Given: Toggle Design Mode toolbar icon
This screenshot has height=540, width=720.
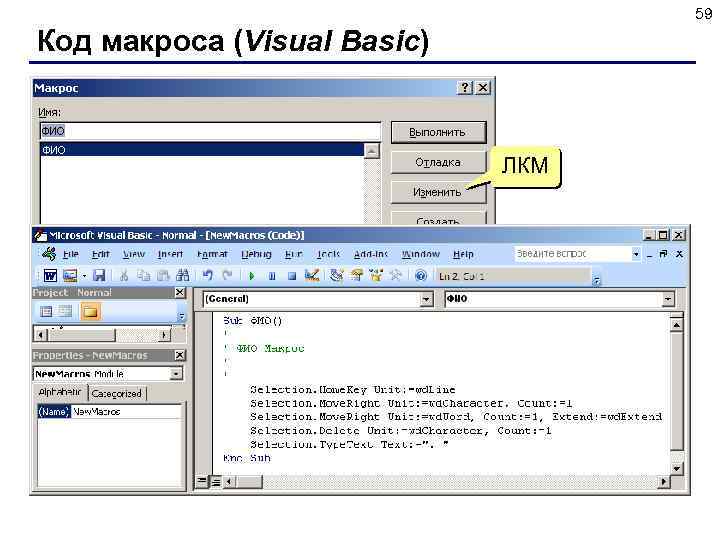Looking at the screenshot, I should [312, 276].
